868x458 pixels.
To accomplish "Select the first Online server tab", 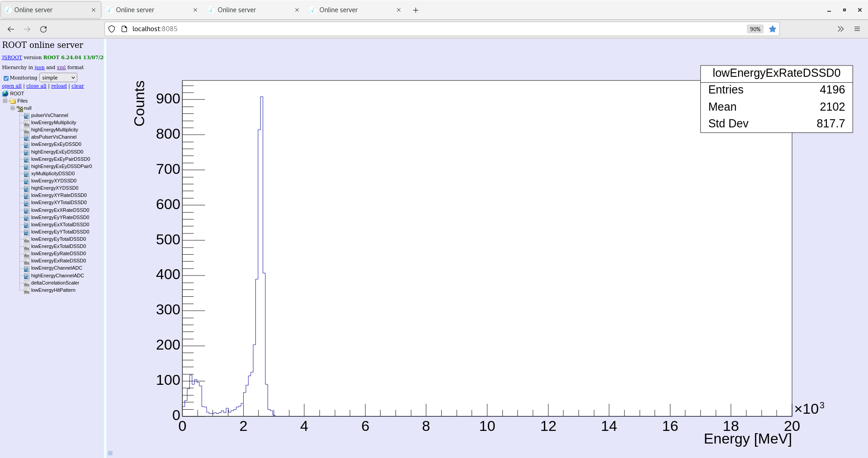I will tap(50, 10).
